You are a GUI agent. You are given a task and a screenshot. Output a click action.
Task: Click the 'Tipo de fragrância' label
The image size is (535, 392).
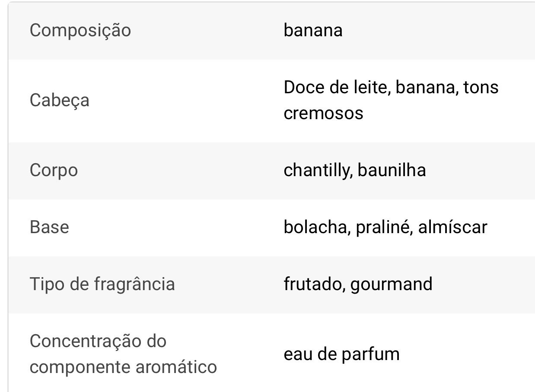pyautogui.click(x=102, y=284)
